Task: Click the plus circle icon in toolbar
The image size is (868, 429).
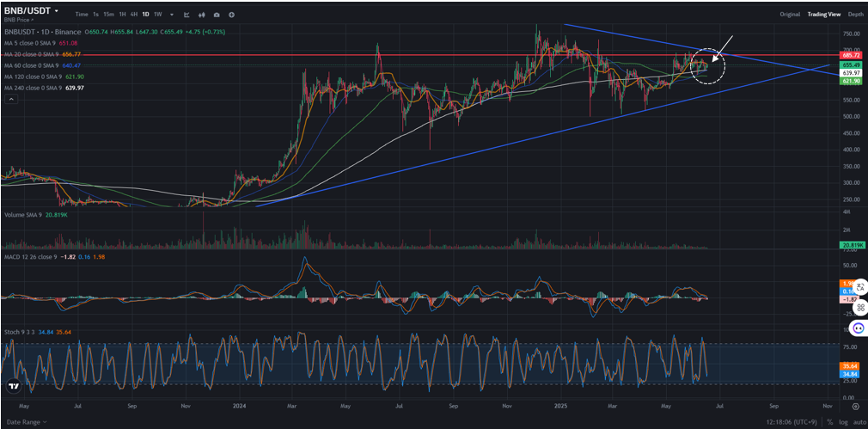Action: (x=231, y=15)
